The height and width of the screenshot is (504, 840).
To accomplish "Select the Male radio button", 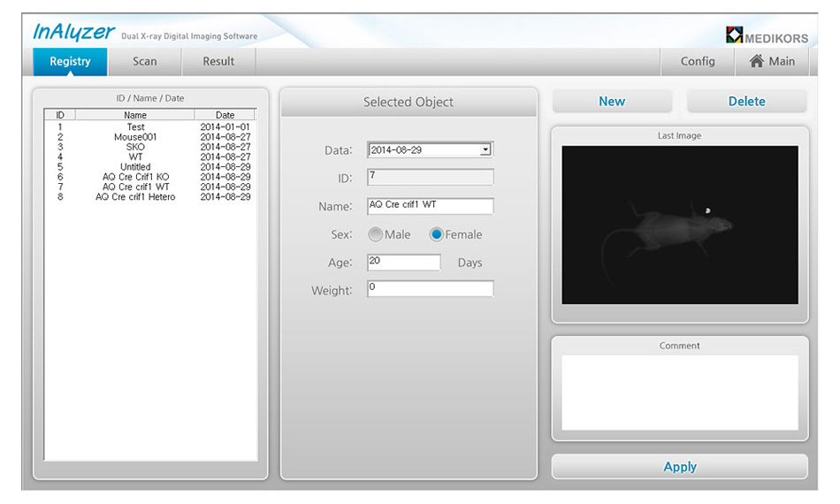I will pyautogui.click(x=375, y=234).
